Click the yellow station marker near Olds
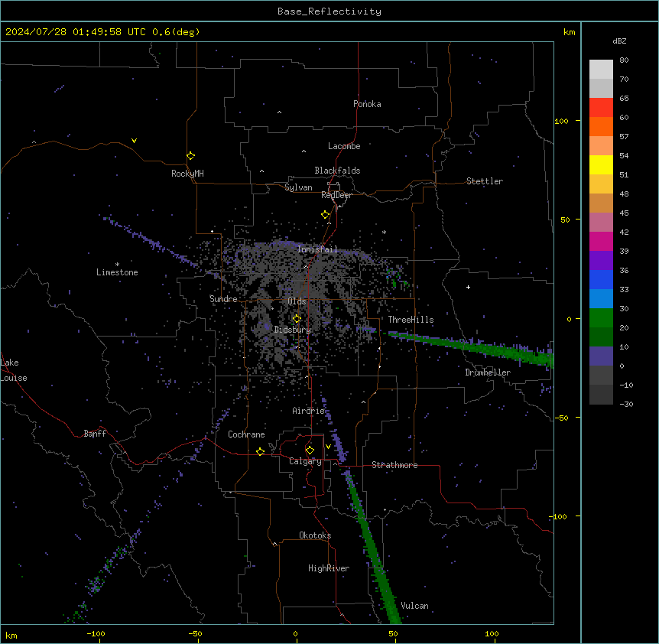Screen dimensions: 659x644 [297, 319]
